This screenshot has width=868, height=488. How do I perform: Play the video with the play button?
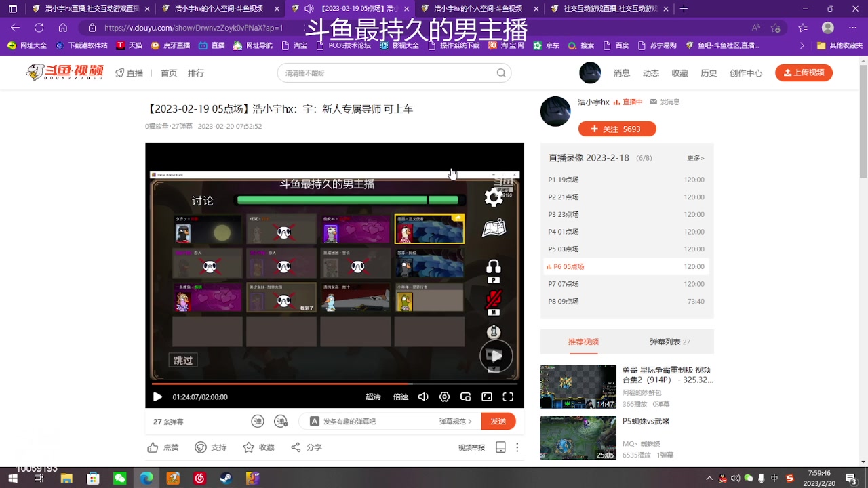pos(157,397)
